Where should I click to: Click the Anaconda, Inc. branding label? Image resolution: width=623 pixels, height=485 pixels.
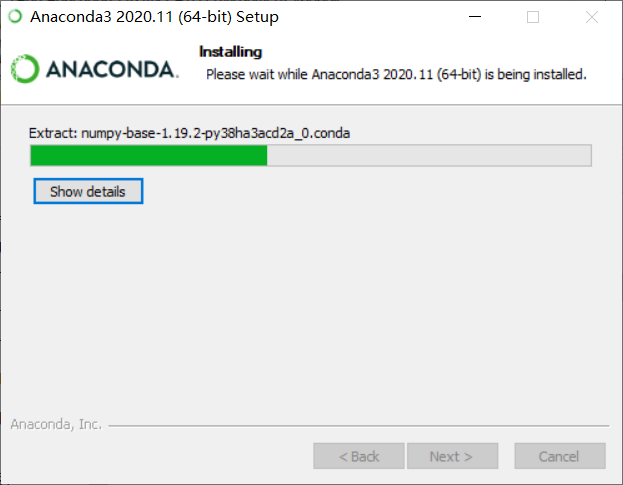tap(56, 424)
